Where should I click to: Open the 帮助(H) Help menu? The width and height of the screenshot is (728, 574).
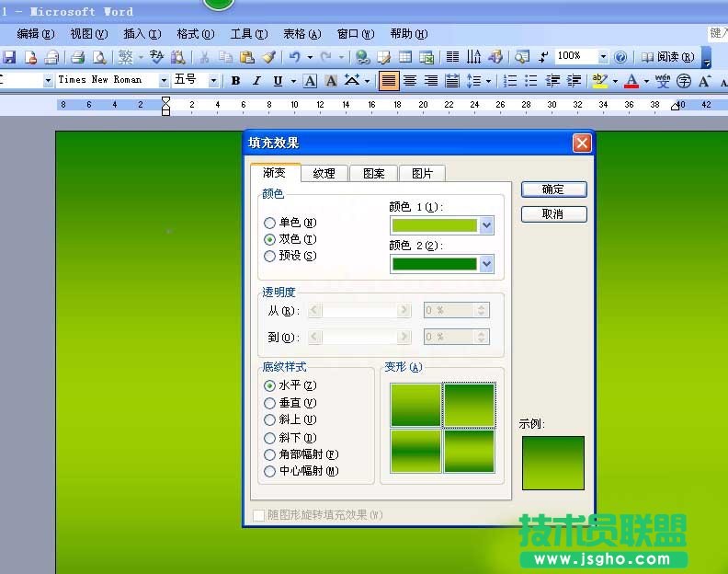tap(408, 34)
